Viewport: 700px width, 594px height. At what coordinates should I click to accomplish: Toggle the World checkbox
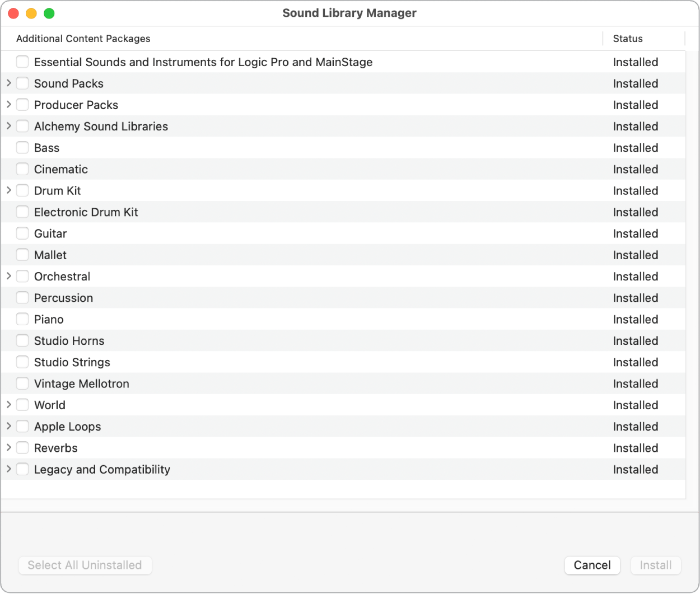point(22,405)
